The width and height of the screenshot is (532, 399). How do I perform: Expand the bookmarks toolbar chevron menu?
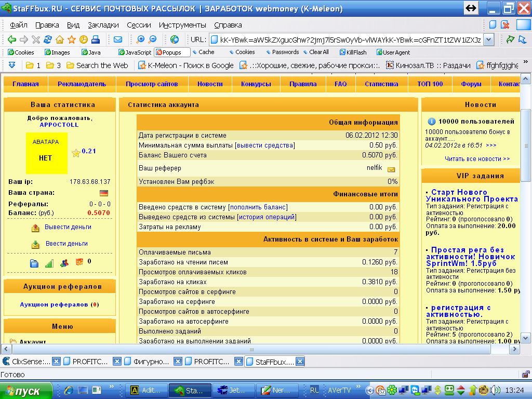pyautogui.click(x=12, y=65)
